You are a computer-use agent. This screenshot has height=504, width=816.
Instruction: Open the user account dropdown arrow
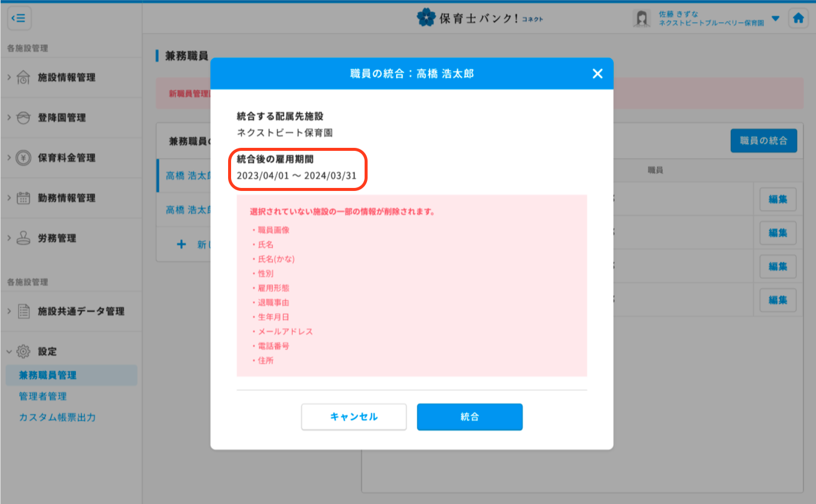point(775,19)
